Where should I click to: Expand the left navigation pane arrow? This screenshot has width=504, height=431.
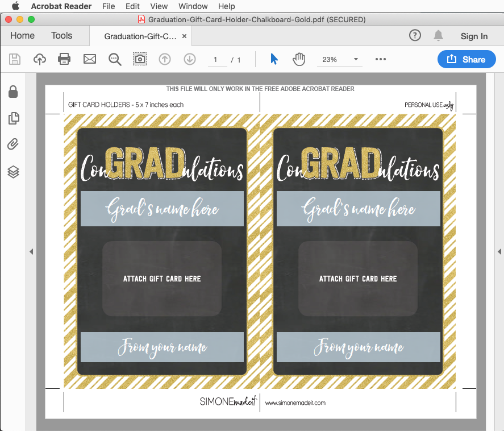coord(31,251)
